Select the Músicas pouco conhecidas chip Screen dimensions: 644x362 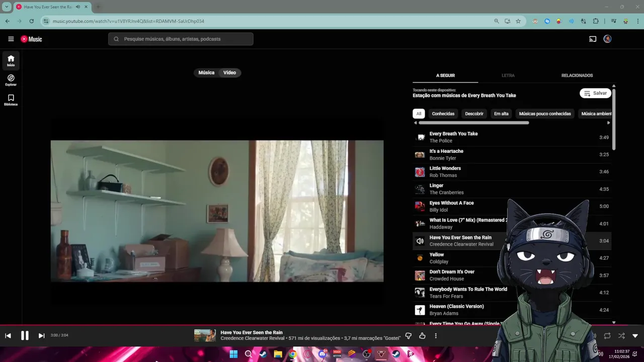545,114
